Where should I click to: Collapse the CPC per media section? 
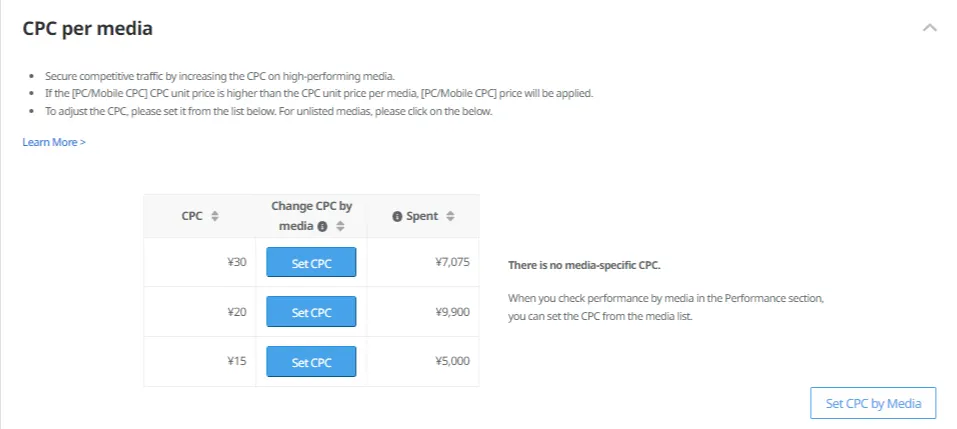[x=929, y=28]
